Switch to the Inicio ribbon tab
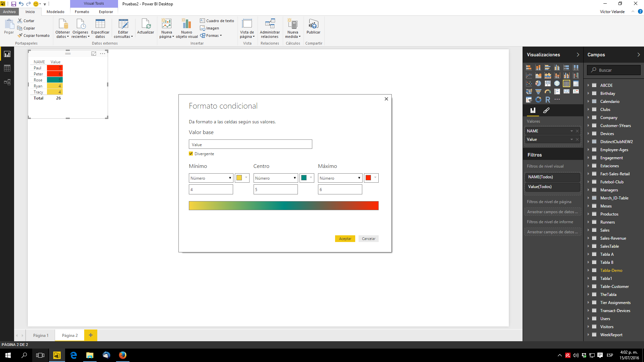644x362 pixels. click(30, 12)
